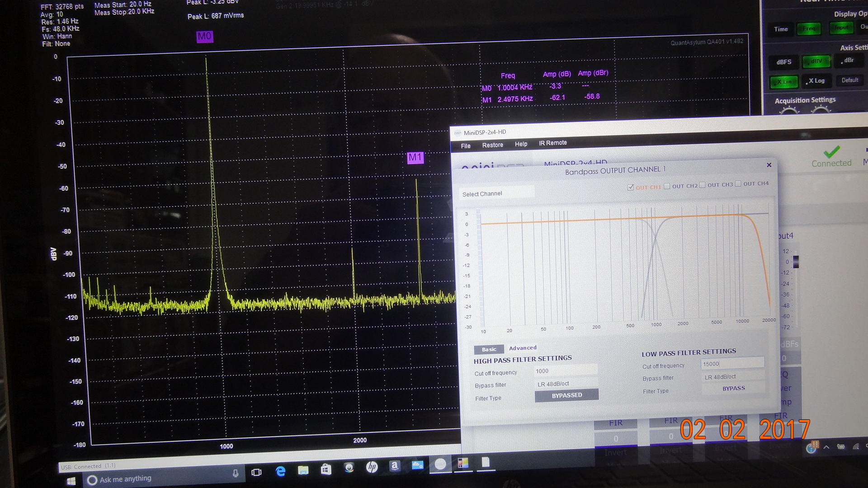868x488 pixels.
Task: Open the IR Remote menu
Action: (x=552, y=143)
